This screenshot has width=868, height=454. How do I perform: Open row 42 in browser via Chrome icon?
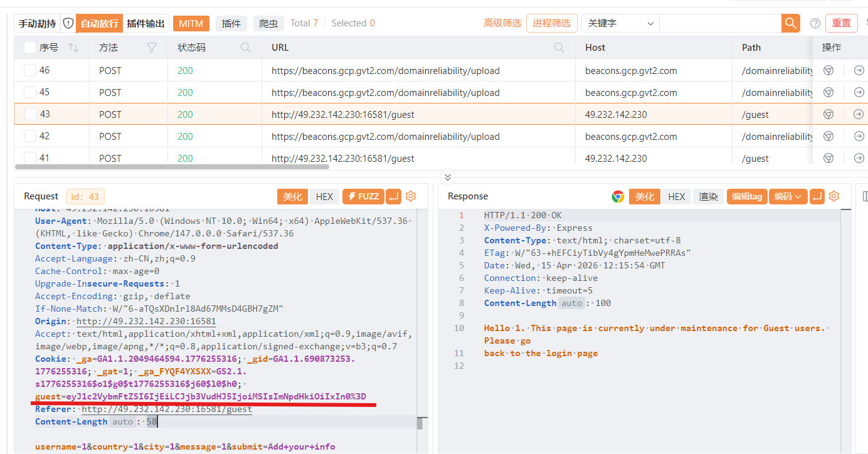pos(828,136)
